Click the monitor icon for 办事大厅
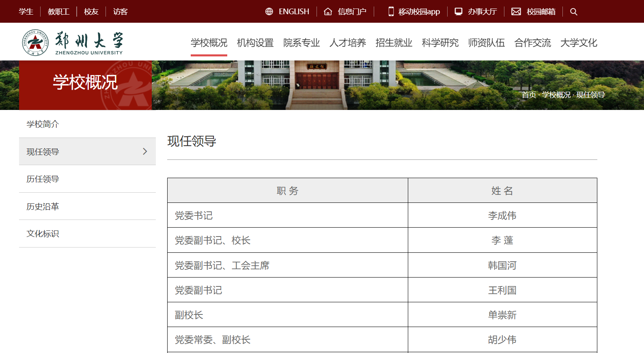 [458, 12]
